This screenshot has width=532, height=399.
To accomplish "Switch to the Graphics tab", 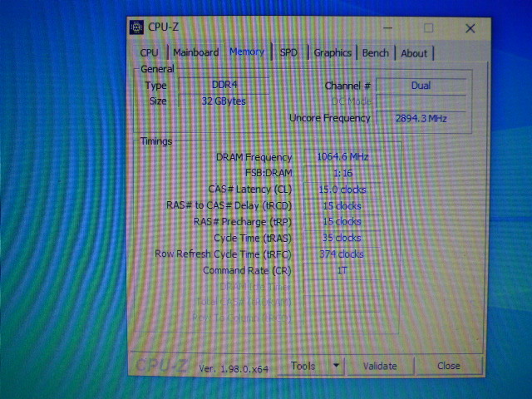I will point(332,52).
